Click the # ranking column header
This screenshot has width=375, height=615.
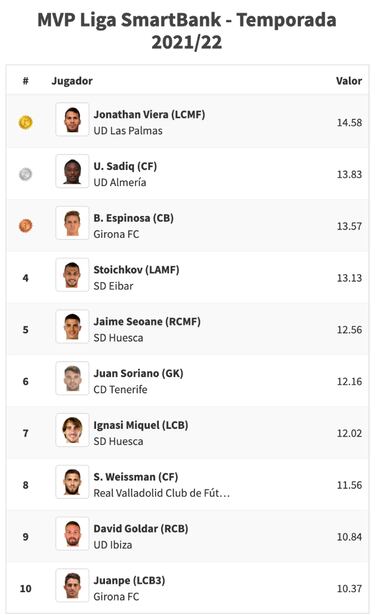25,81
